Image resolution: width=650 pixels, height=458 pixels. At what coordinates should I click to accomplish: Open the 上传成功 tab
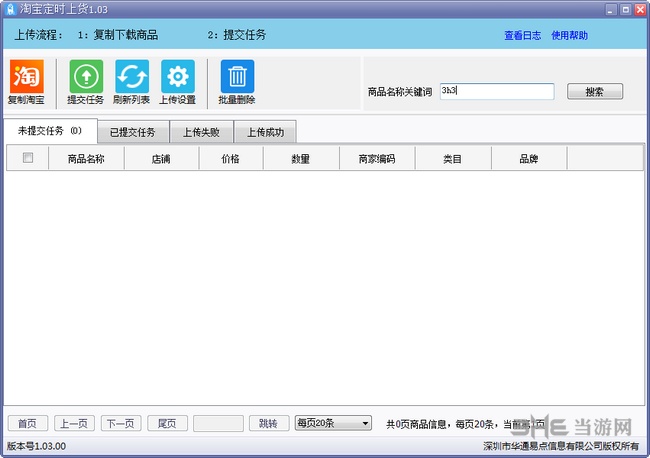coord(265,132)
